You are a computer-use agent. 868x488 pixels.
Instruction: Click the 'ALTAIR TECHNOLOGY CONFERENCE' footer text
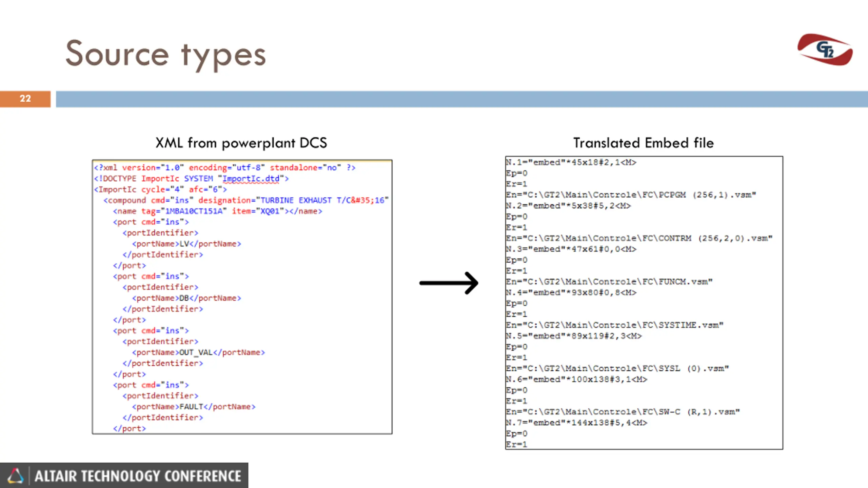(138, 476)
